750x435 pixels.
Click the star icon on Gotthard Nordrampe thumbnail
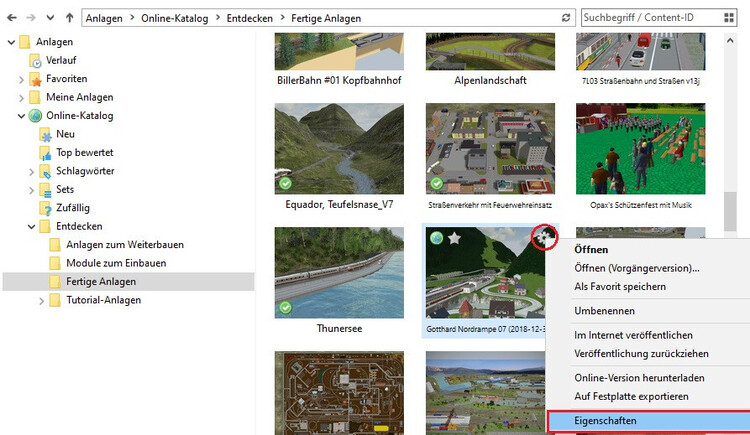coord(454,239)
